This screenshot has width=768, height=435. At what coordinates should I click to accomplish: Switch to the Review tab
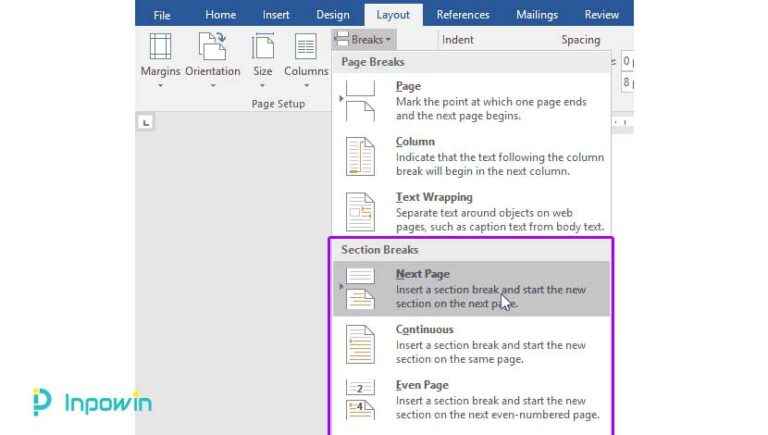pyautogui.click(x=601, y=15)
